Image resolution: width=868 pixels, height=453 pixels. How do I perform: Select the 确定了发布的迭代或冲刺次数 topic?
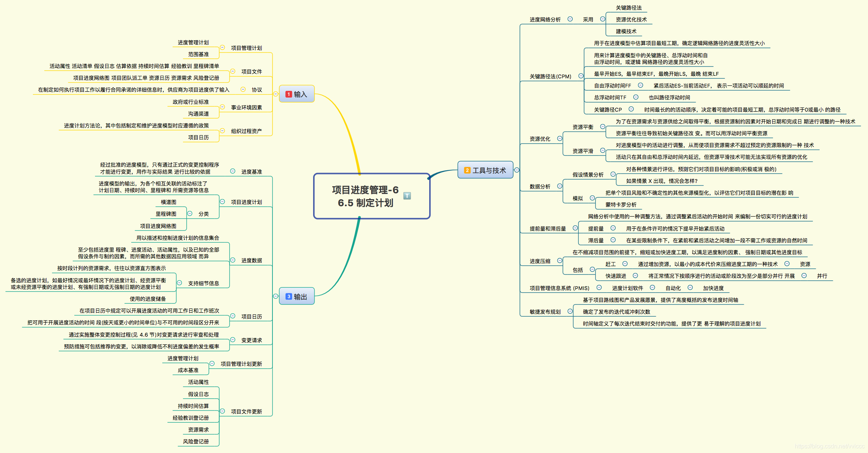(616, 312)
